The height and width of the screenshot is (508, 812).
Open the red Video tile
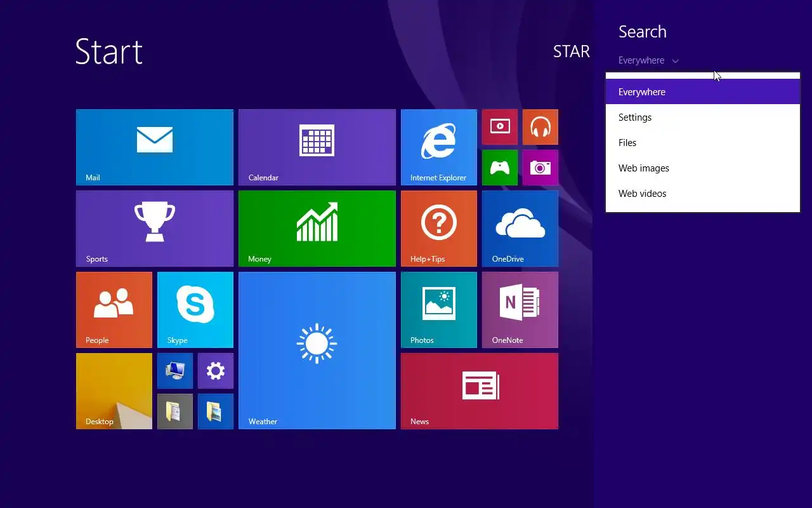pos(500,127)
